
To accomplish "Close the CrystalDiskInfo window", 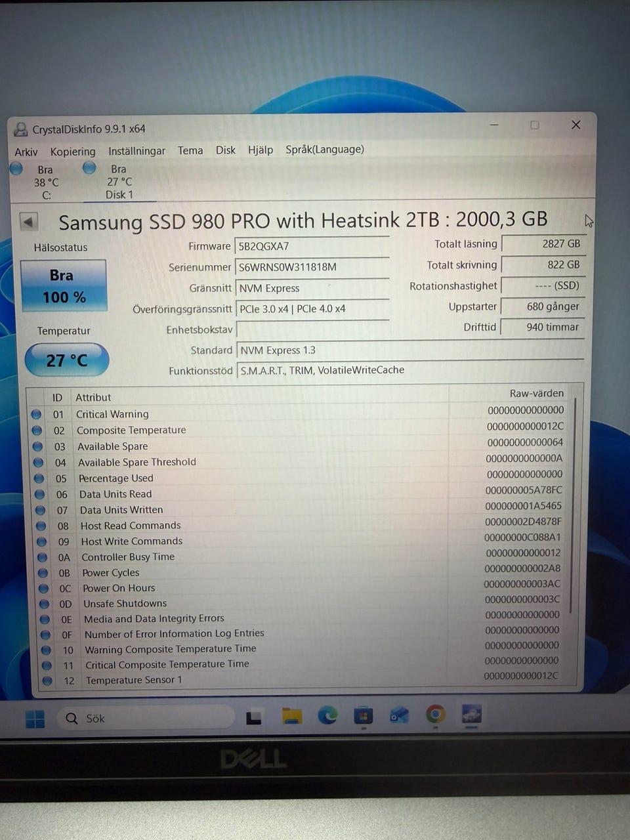I will 576,125.
